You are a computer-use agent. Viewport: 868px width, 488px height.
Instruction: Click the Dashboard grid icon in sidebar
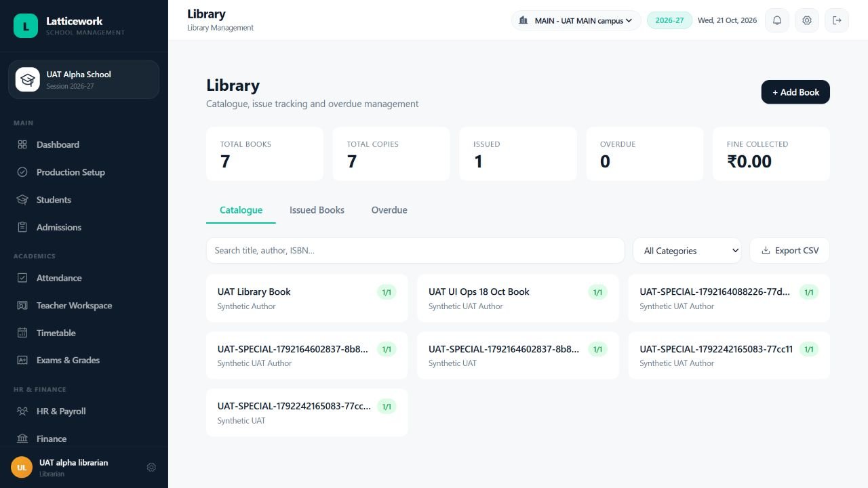pos(22,144)
